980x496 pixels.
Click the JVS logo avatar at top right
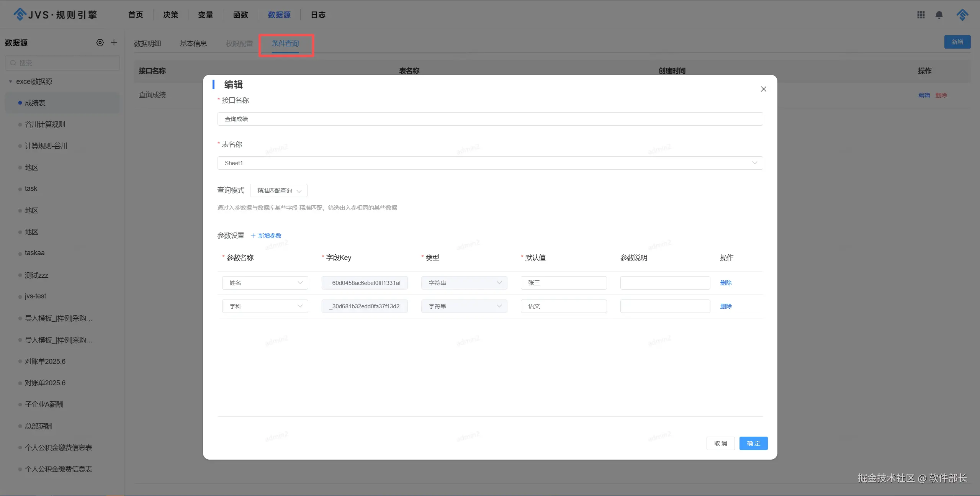click(x=962, y=15)
